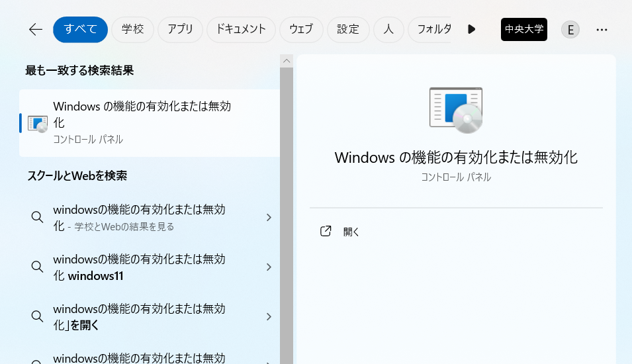Viewport: 632px width, 364px height.
Task: Select the すべて filter tab
Action: click(80, 29)
